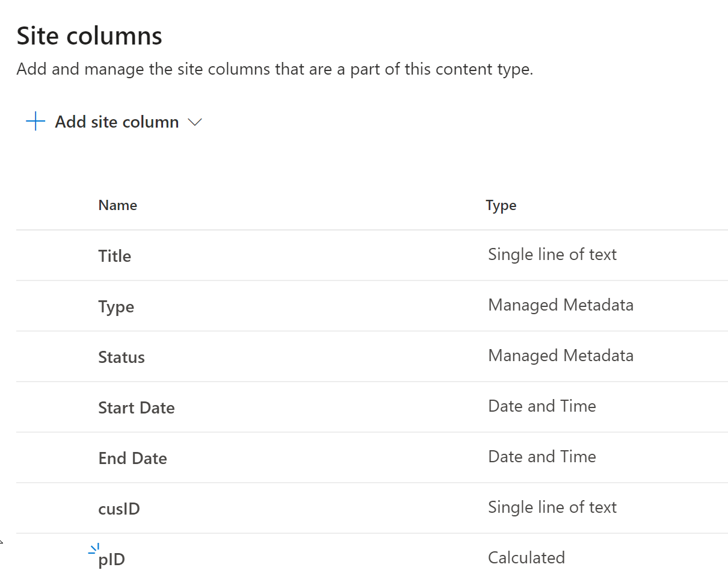Image resolution: width=728 pixels, height=582 pixels.
Task: Select the Title site column
Action: click(x=114, y=255)
